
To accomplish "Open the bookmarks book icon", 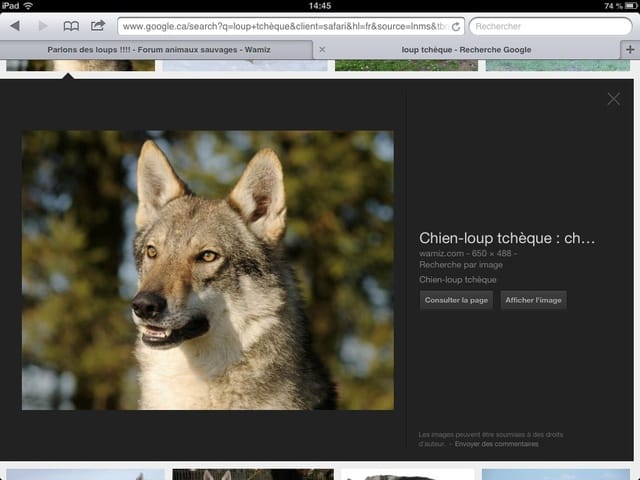I will (71, 25).
